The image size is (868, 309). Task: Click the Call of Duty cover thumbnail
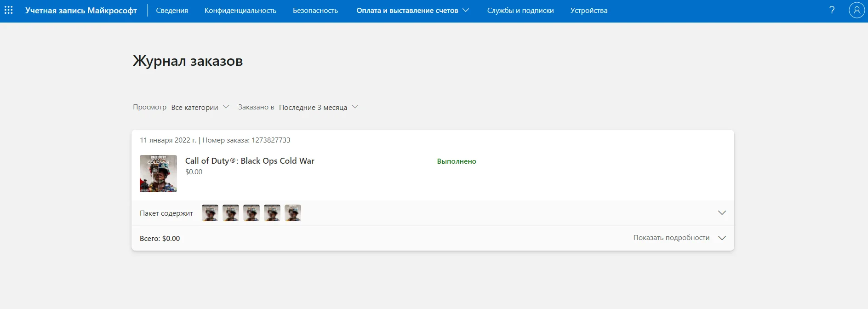coord(158,173)
